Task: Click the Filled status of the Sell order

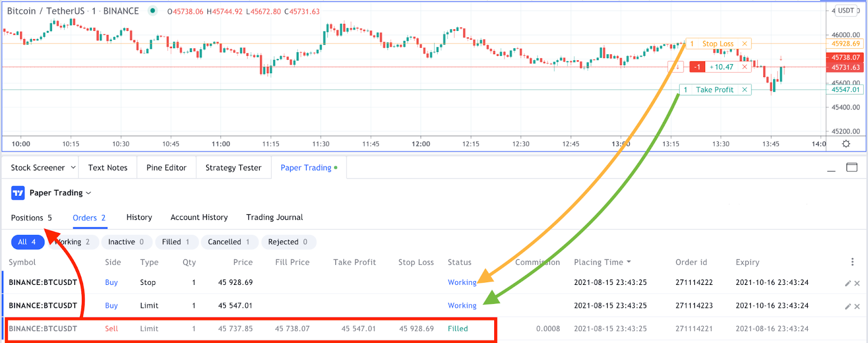Action: pyautogui.click(x=458, y=328)
